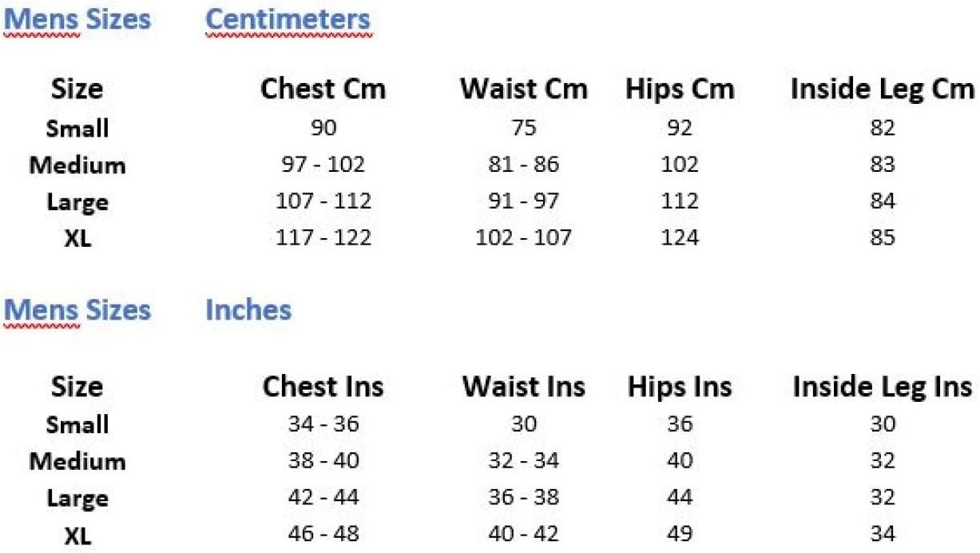Screen dimensions: 980x553
Task: Click the 85 inside leg value
Action: pyautogui.click(x=883, y=237)
